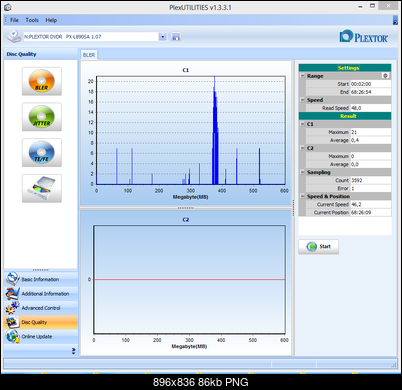Click the Additional Information icon
This screenshot has width=402, height=390.
13,293
